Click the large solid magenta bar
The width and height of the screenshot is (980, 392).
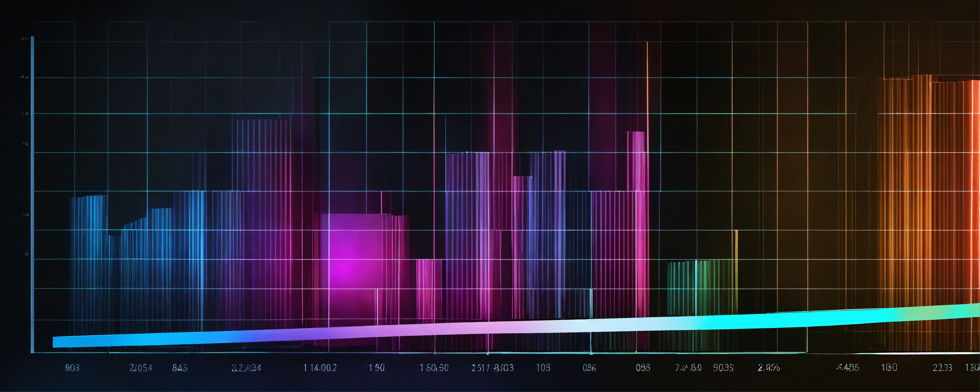(350, 266)
